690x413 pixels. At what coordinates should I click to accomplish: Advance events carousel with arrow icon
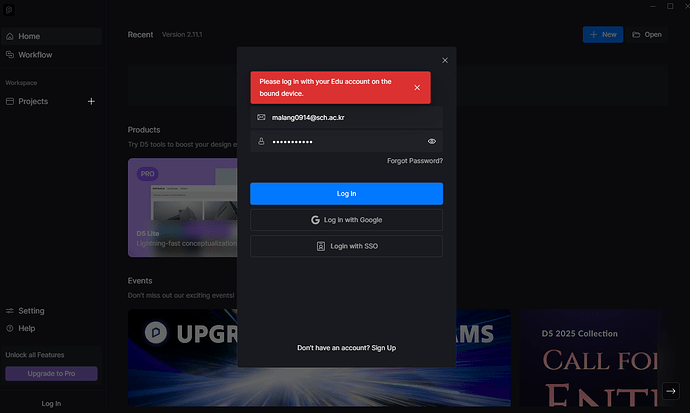(x=672, y=392)
